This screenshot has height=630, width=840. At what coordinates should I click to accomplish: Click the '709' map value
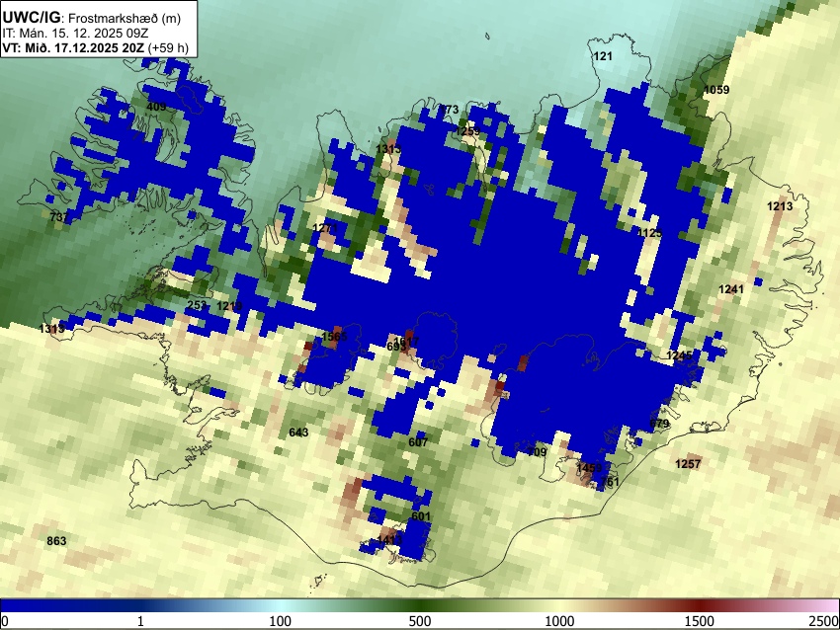(x=538, y=452)
